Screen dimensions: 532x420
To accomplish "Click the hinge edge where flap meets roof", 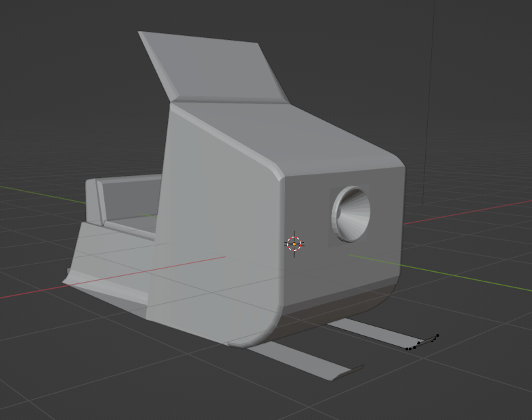I will (230, 103).
